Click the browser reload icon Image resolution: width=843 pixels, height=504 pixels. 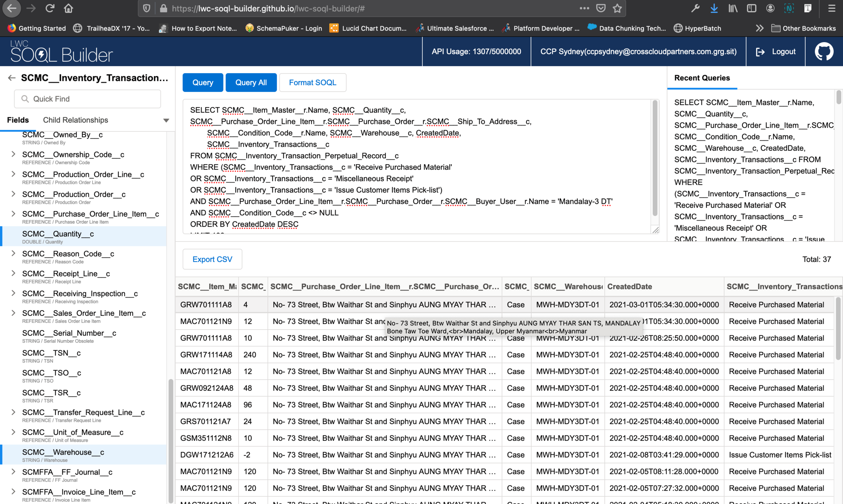[x=50, y=8]
